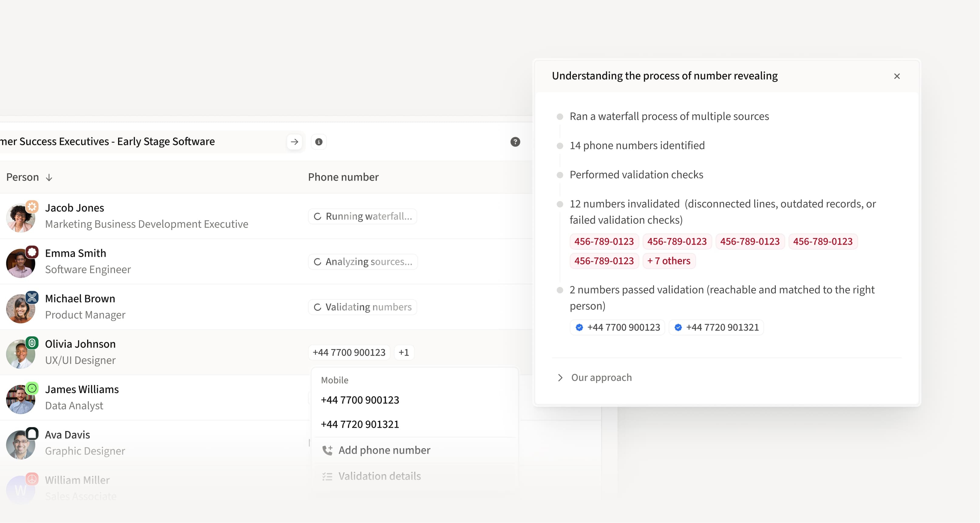Click the arrow button next to list title
Viewport: 980px width, 523px height.
(x=294, y=142)
